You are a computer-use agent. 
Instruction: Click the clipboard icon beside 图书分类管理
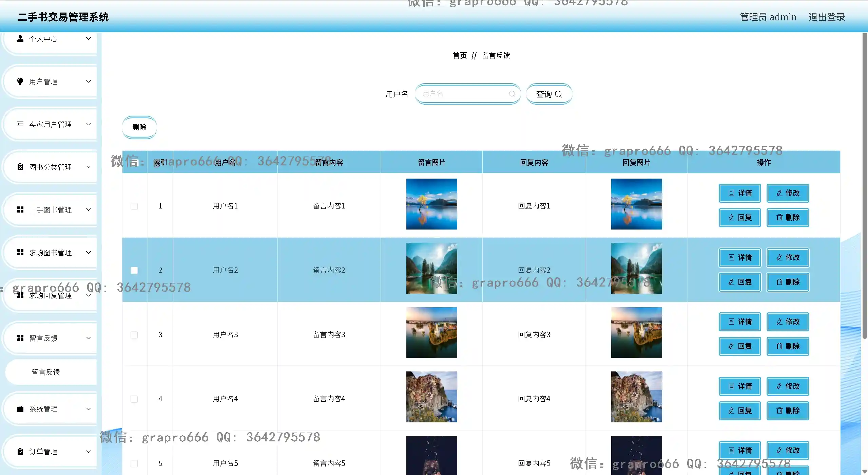[x=20, y=167]
